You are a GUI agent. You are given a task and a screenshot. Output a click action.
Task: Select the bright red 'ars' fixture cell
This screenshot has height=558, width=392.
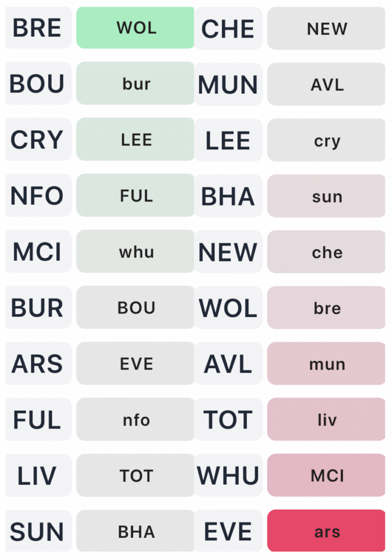click(x=327, y=531)
